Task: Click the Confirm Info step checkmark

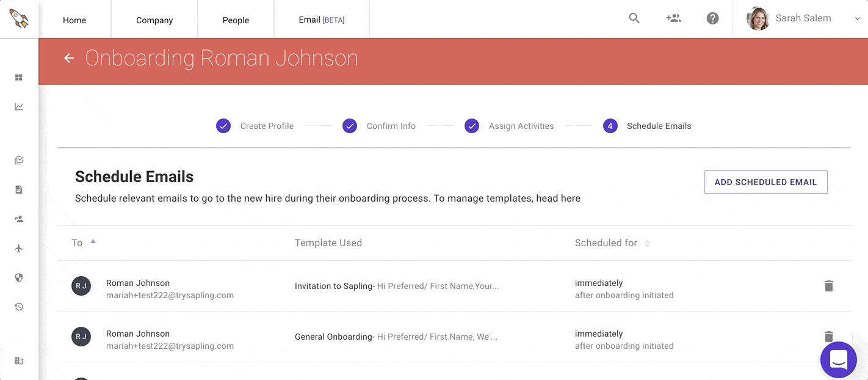Action: 350,126
